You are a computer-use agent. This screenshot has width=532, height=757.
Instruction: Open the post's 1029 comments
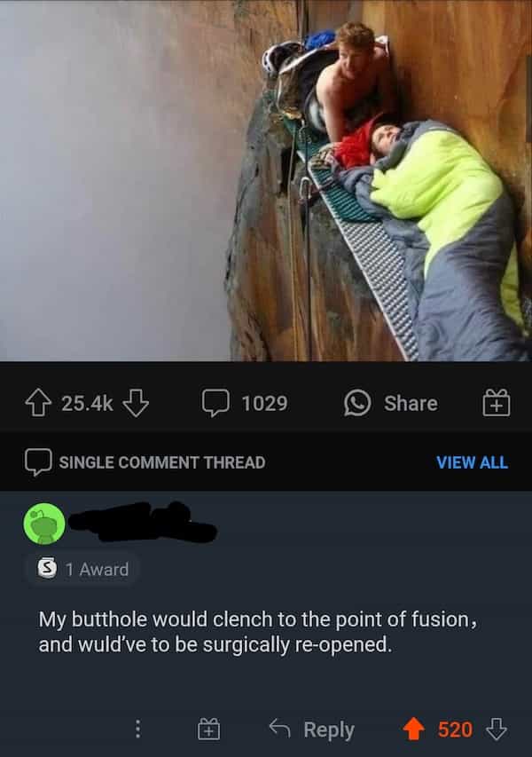click(x=245, y=403)
